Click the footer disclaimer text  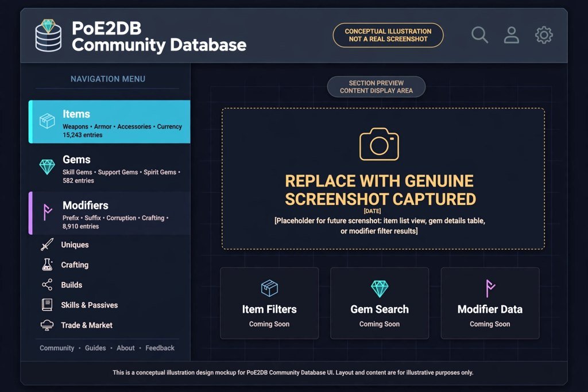coord(293,372)
